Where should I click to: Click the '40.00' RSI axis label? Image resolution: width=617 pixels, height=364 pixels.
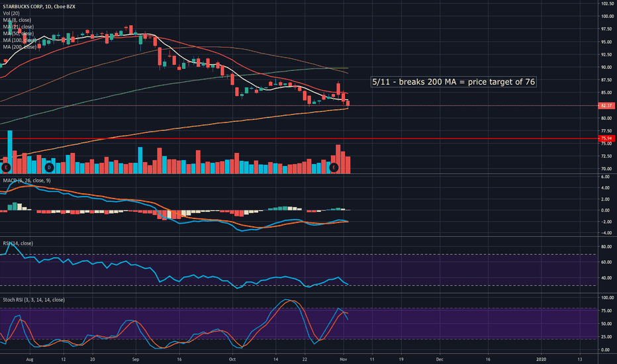click(x=606, y=278)
